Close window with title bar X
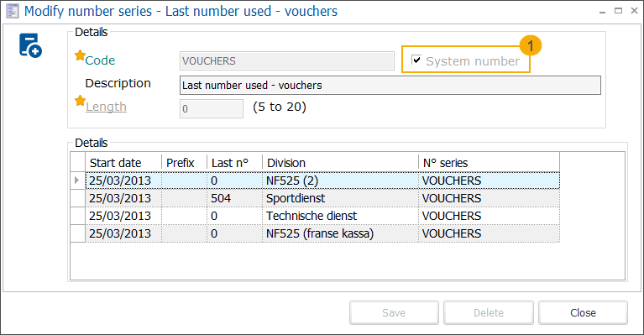 pyautogui.click(x=634, y=11)
